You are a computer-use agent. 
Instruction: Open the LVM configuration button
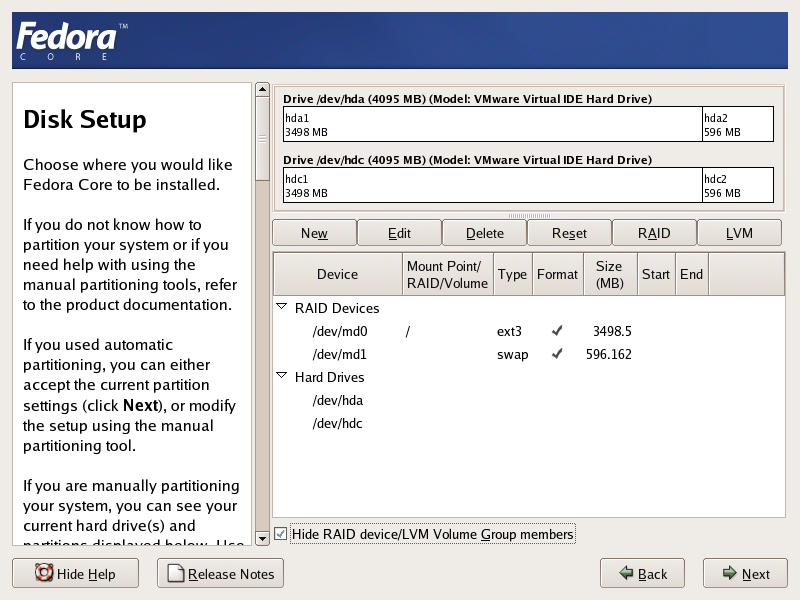(739, 233)
